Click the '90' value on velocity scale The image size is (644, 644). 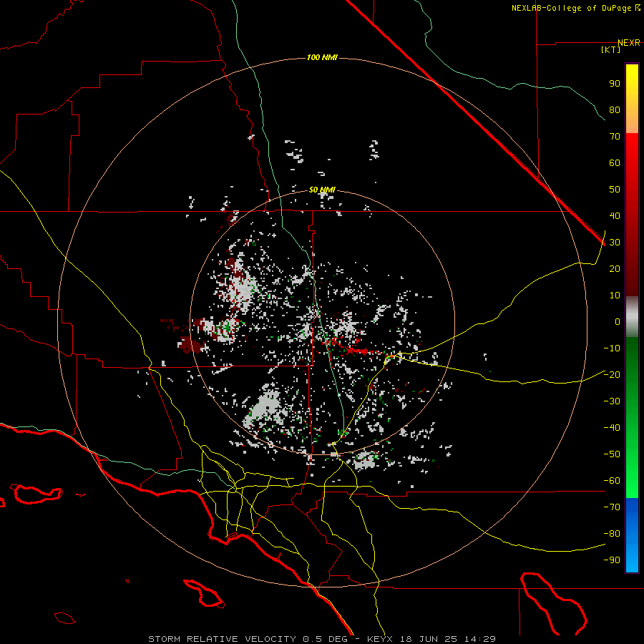pyautogui.click(x=615, y=84)
